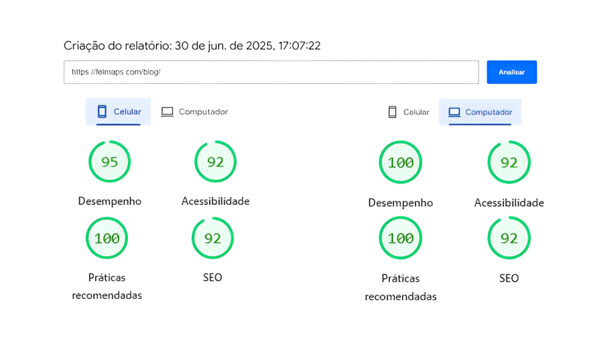Click the gray phone icon in the right panel
This screenshot has width=607, height=364.
392,112
